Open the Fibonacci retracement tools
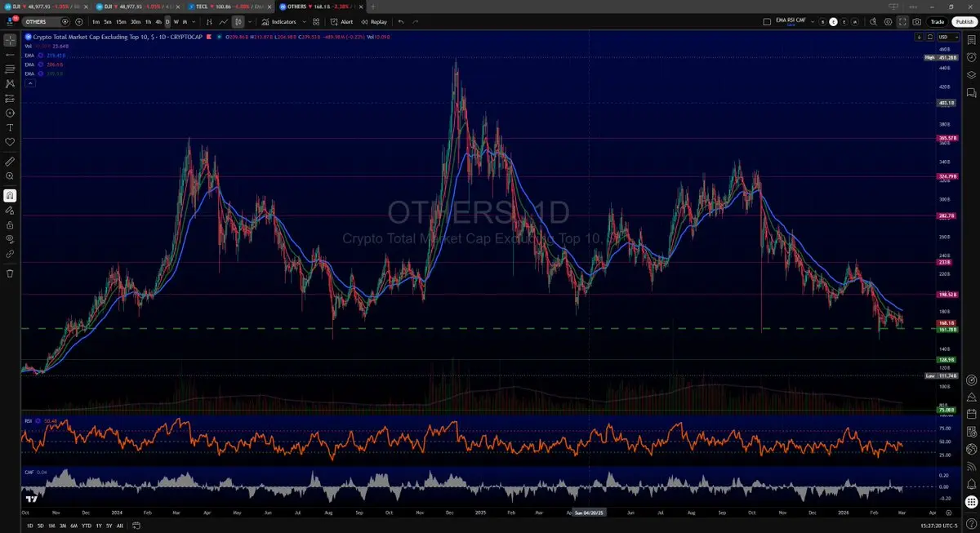 [x=10, y=69]
